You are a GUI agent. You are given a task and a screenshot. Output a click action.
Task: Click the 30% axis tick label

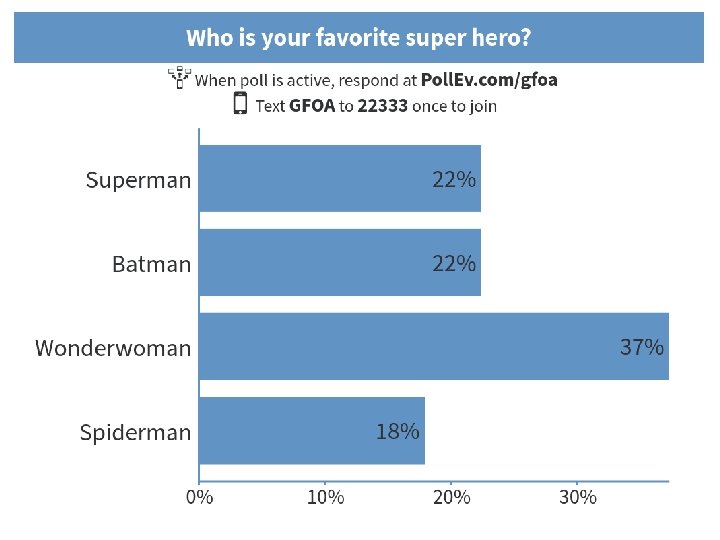pyautogui.click(x=578, y=497)
